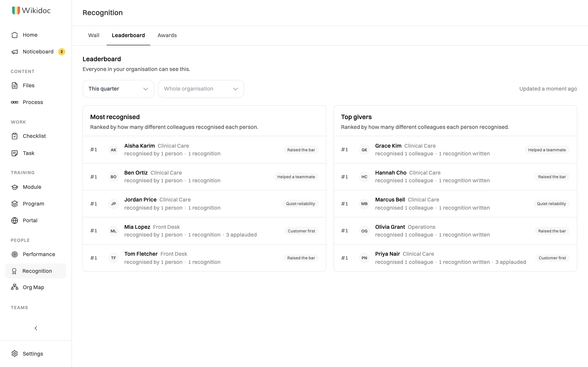Open the Files document icon
This screenshot has width=588, height=367.
[14, 85]
